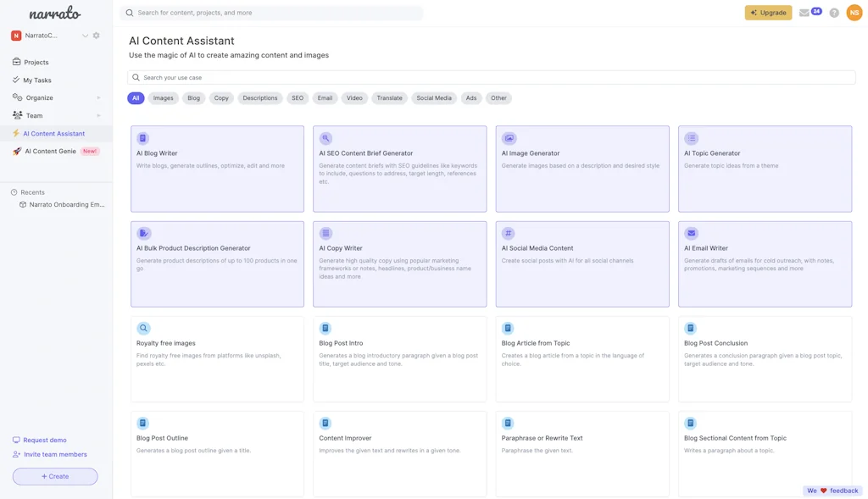868x499 pixels.
Task: Enable the SEO category filter
Action: point(297,97)
